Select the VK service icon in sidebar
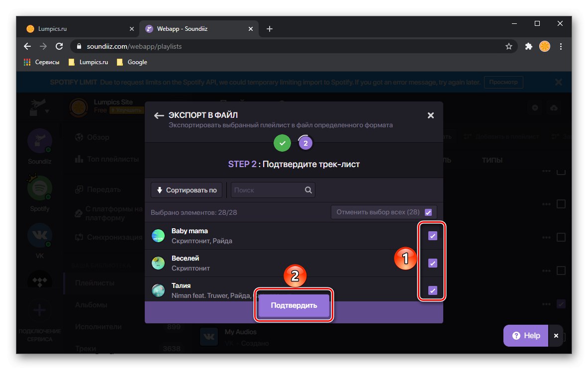 [39, 235]
